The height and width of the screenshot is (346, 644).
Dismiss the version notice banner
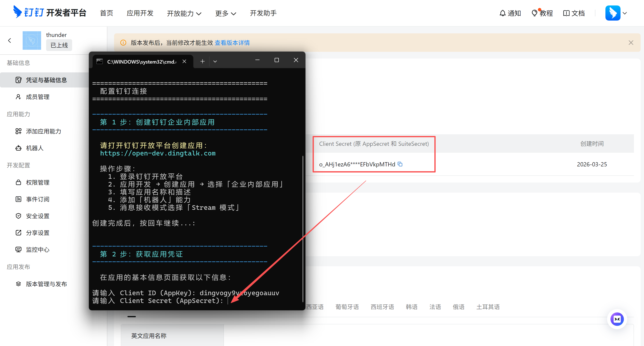point(631,43)
